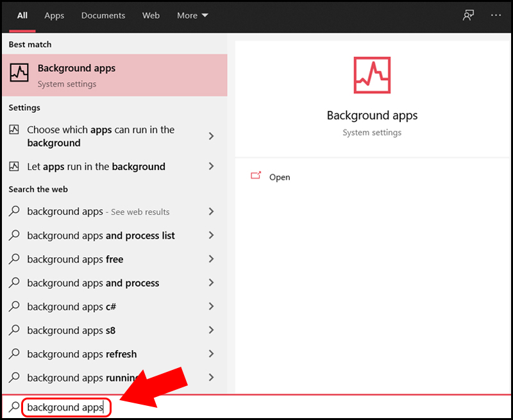The height and width of the screenshot is (420, 513).
Task: Open the three-dot options menu
Action: click(x=496, y=15)
